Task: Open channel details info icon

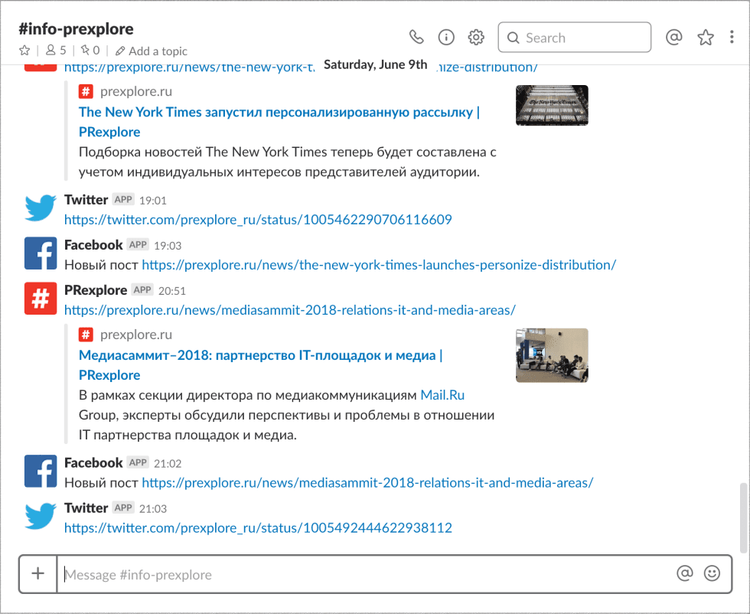Action: pyautogui.click(x=446, y=37)
